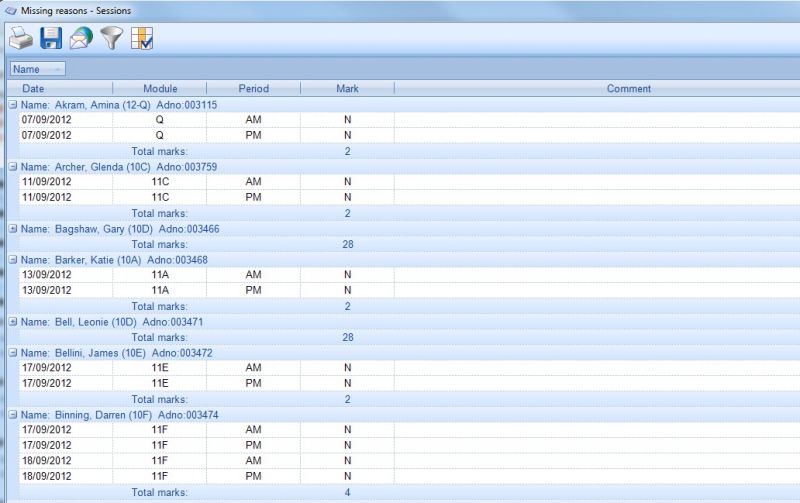The width and height of the screenshot is (800, 503).
Task: Click Total marks label under Akram, Amina
Action: pyautogui.click(x=160, y=152)
